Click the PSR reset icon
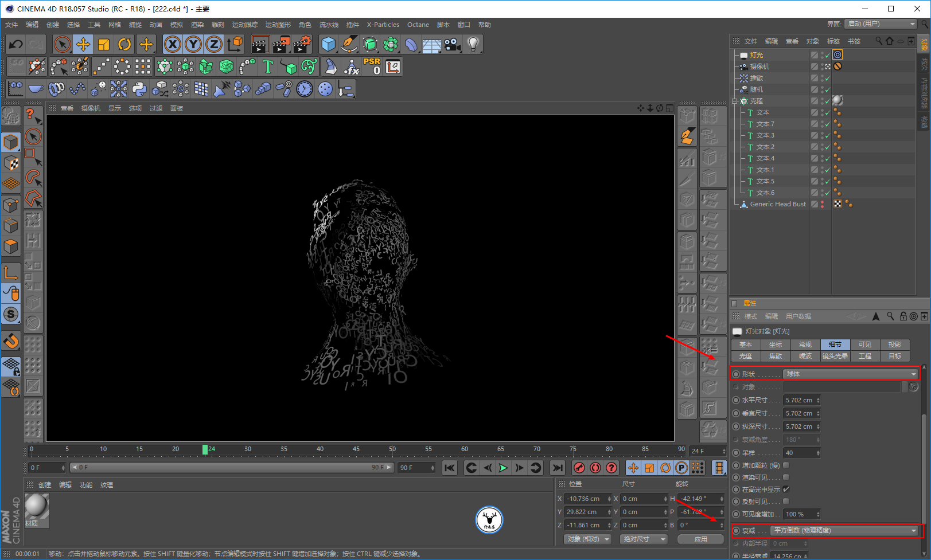Image resolution: width=931 pixels, height=560 pixels. click(372, 66)
